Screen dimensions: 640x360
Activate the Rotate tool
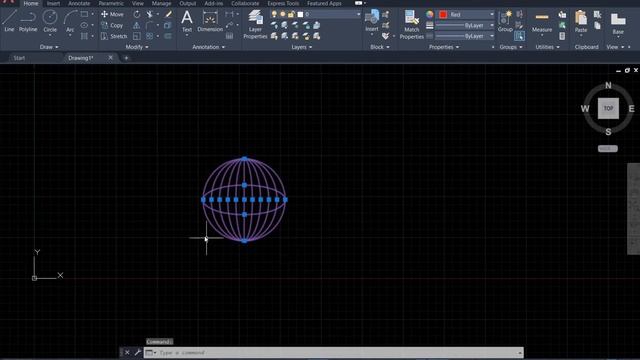coord(137,14)
